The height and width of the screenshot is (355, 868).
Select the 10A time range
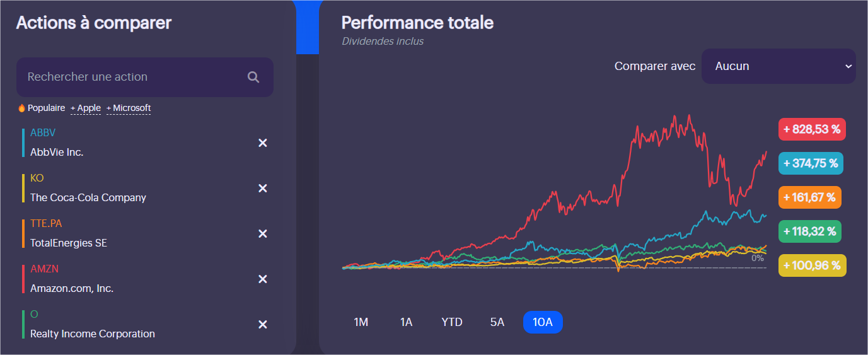[543, 322]
